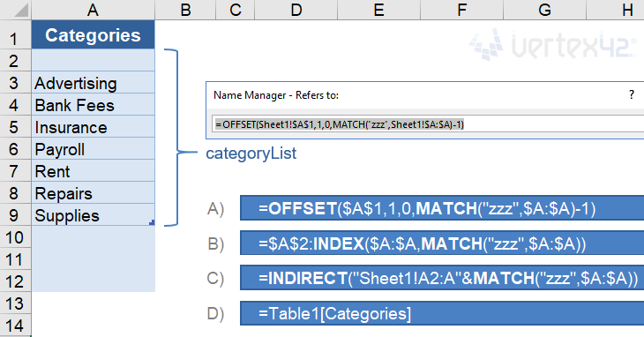The image size is (644, 337).
Task: Click column B header
Action: click(x=185, y=10)
